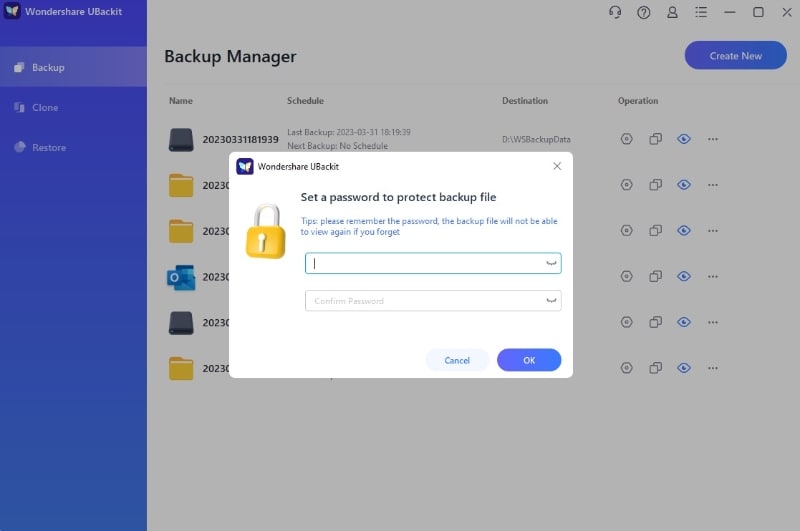Click the Name column header

(x=181, y=100)
